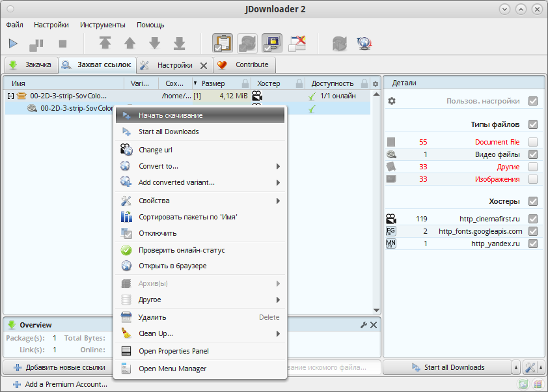Click the Move down arrow icon

coord(154,43)
